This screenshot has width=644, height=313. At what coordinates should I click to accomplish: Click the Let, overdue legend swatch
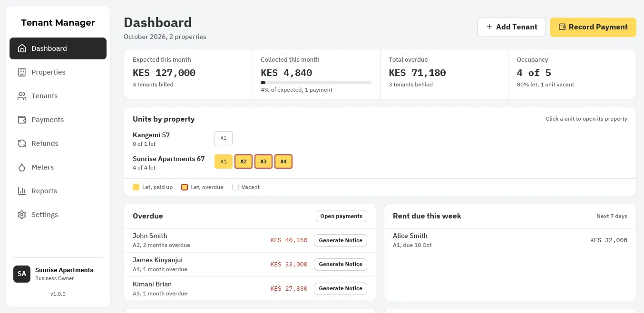point(185,187)
